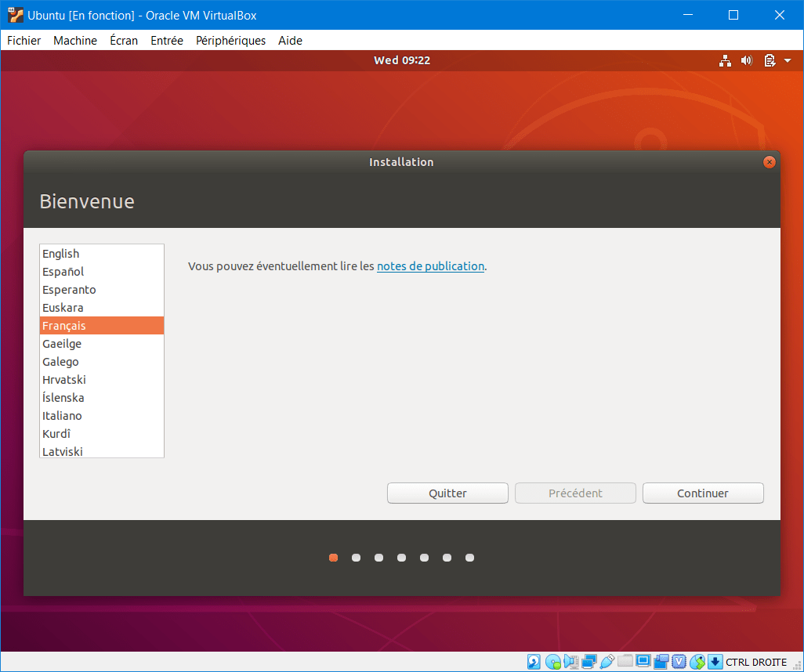Click the Ubuntu network icon in top panel
The image size is (804, 672).
point(725,60)
